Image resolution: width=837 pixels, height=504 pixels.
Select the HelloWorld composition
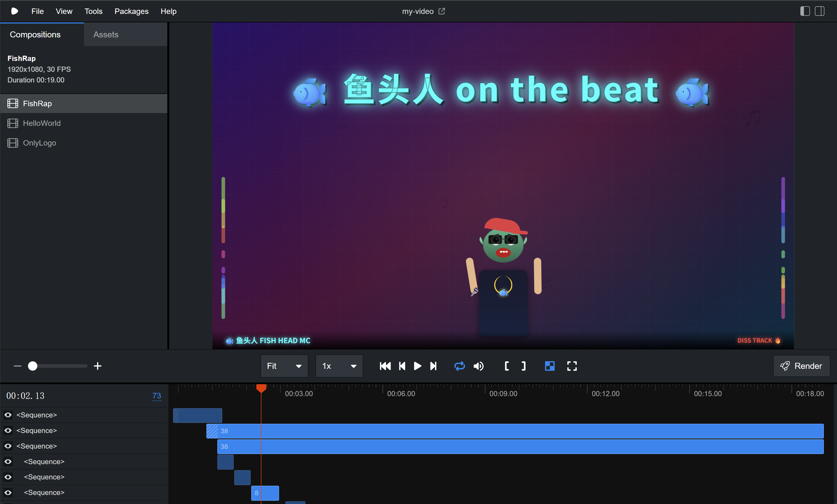[x=42, y=123]
